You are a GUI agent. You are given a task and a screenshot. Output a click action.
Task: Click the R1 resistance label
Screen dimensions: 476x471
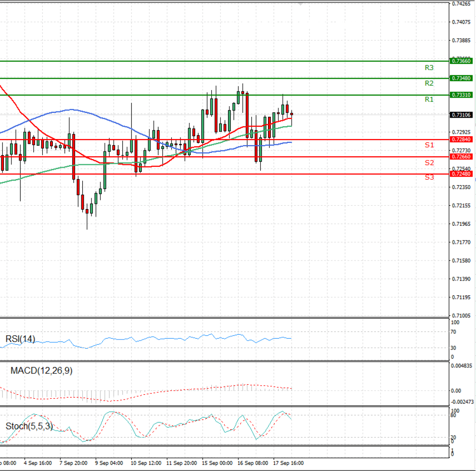pyautogui.click(x=429, y=100)
